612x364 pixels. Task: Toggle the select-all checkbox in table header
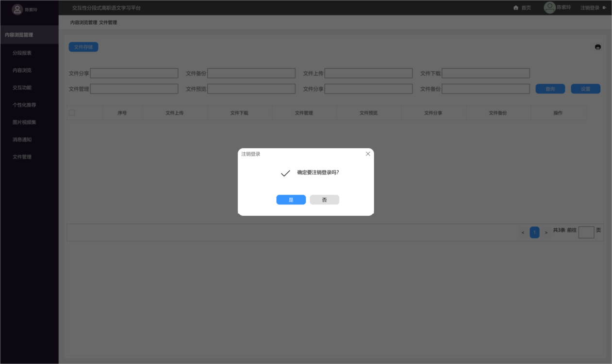(x=72, y=113)
